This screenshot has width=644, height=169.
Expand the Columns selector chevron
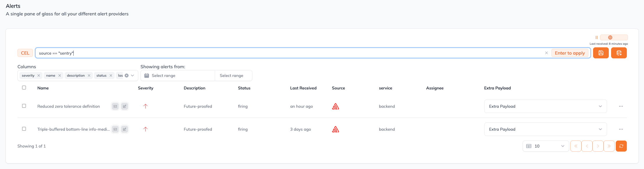click(133, 75)
